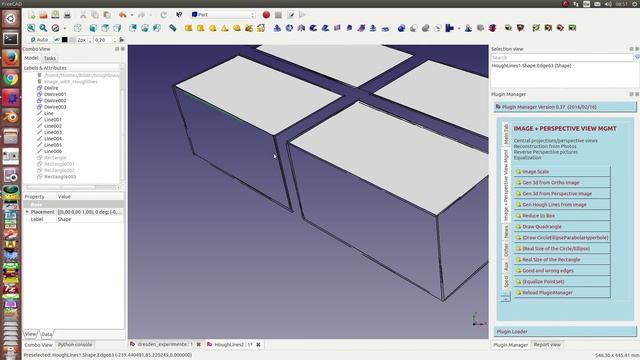Select the DWire002 tree item

pyautogui.click(x=55, y=100)
